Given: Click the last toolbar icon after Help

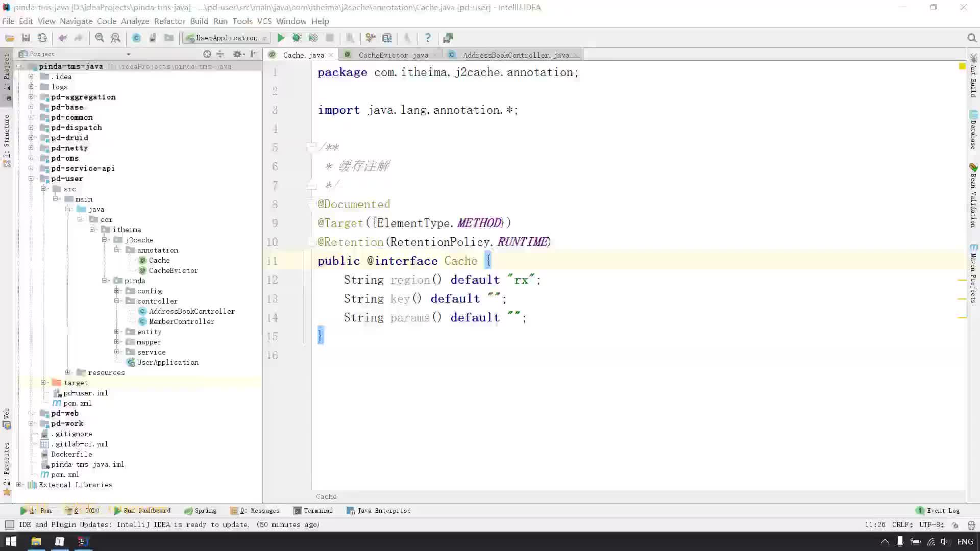Looking at the screenshot, I should coord(448,38).
